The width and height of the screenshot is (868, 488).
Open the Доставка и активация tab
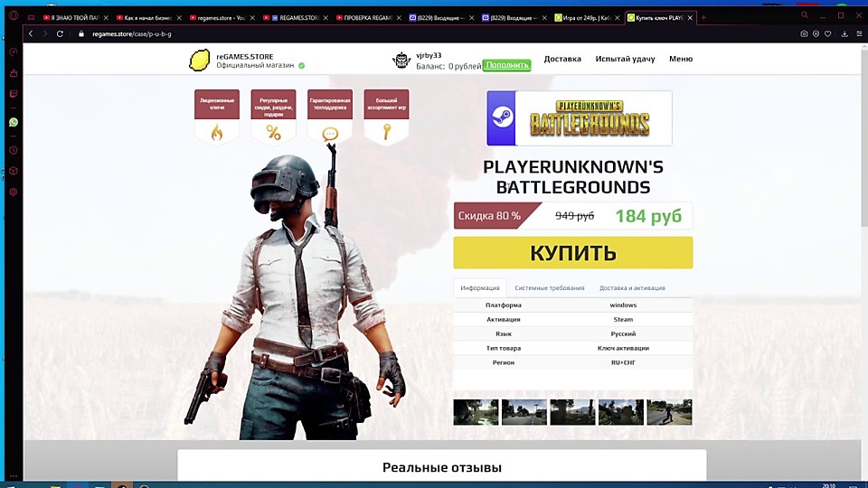pos(632,287)
